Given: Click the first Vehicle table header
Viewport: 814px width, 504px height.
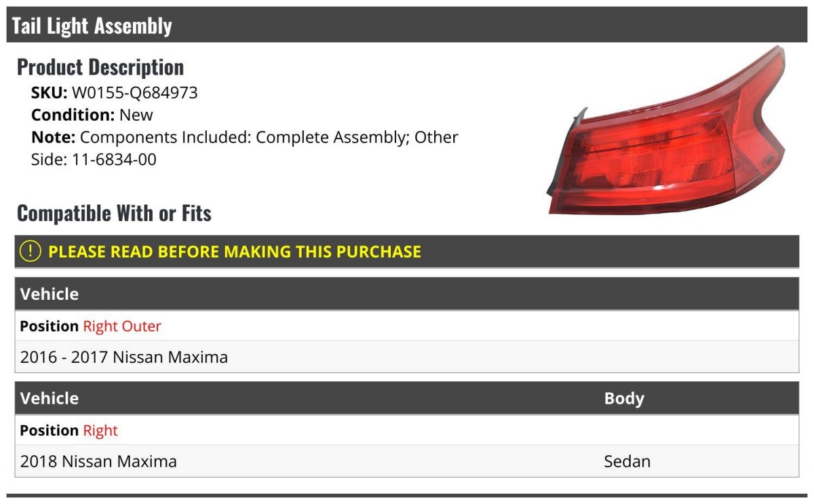Looking at the screenshot, I should 407,294.
